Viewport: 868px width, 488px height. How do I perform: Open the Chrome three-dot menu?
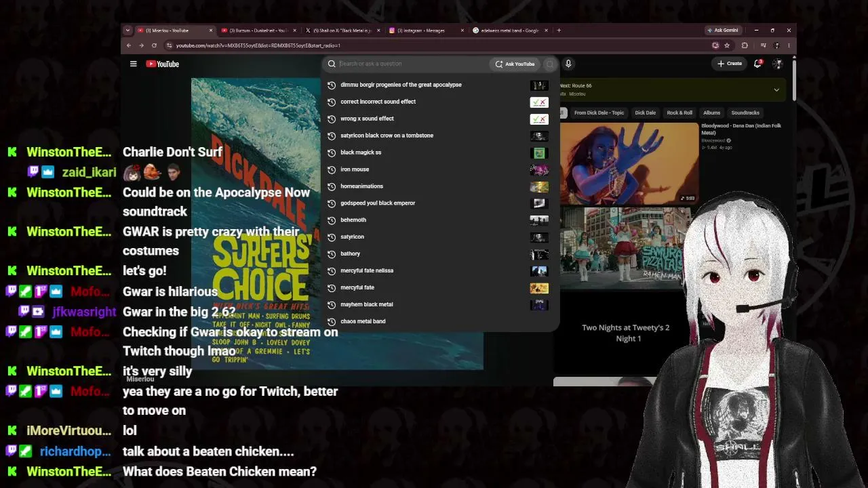[x=789, y=45]
